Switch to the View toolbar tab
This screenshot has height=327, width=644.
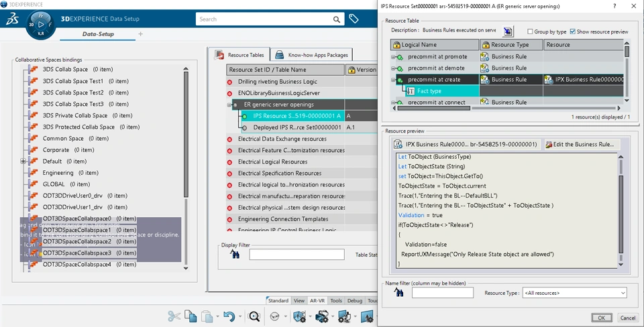click(x=299, y=301)
